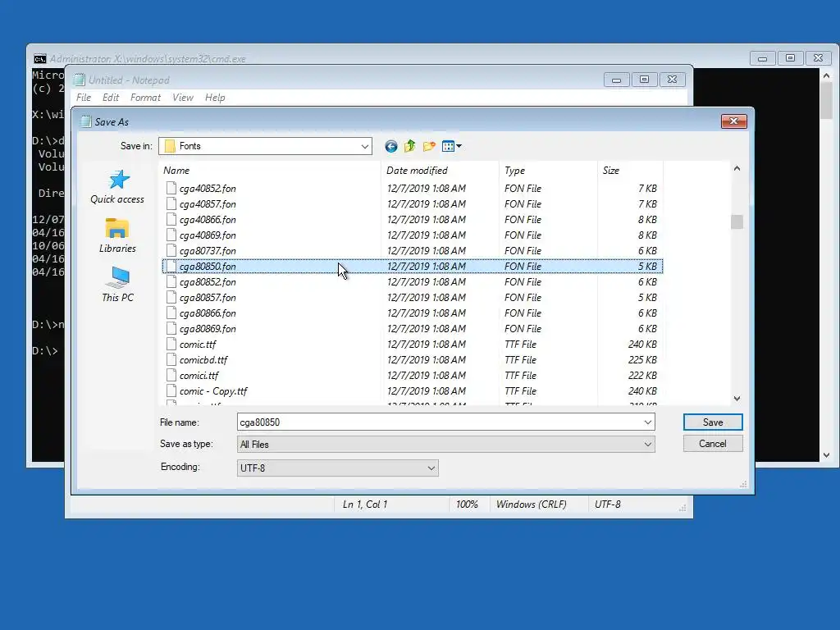Select the file icon of cga80866.fon

pos(171,313)
